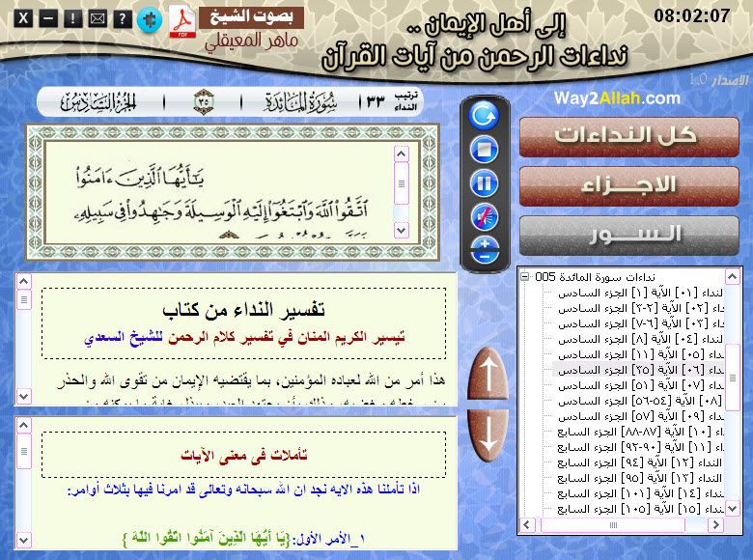This screenshot has height=560, width=753.
Task: Open the السور button
Action: [x=628, y=236]
